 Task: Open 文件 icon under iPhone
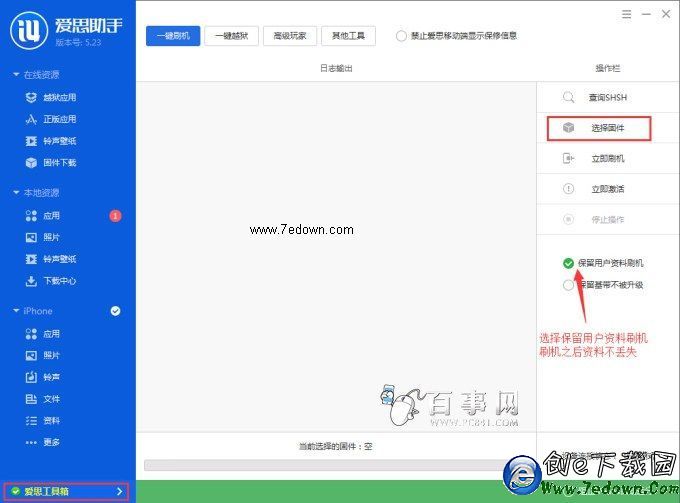[31, 399]
